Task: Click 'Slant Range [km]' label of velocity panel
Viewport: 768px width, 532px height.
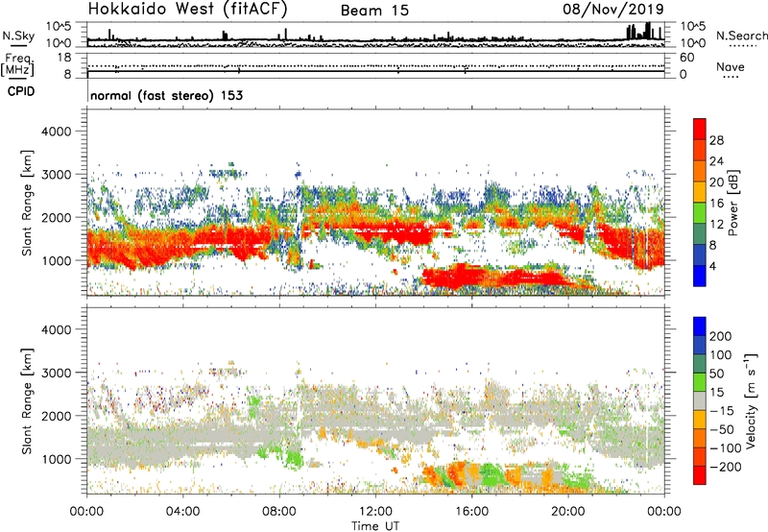Action: click(x=27, y=400)
